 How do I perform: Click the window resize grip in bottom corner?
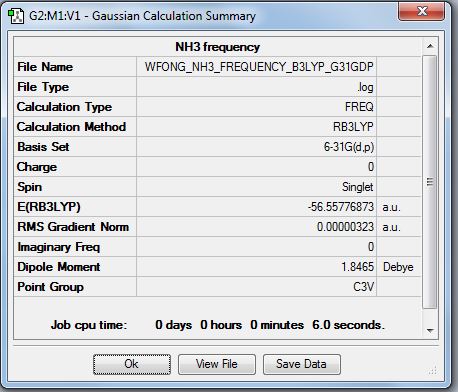coord(433,370)
